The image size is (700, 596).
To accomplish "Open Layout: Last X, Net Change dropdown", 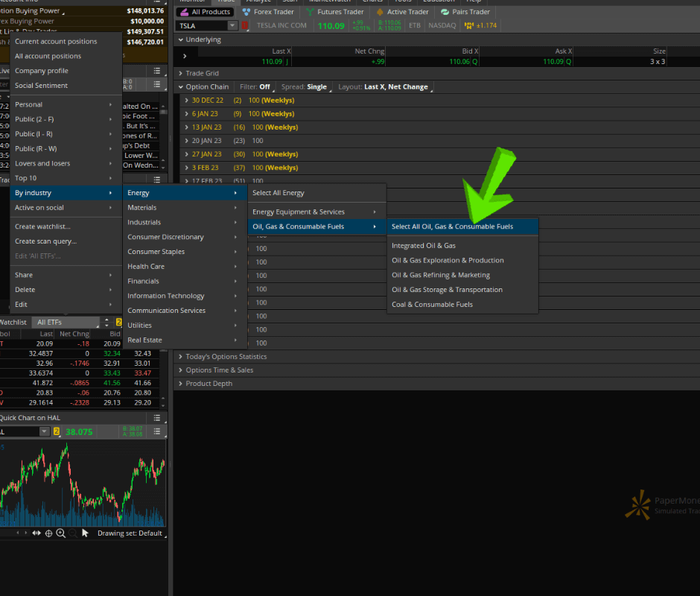I will coord(384,86).
